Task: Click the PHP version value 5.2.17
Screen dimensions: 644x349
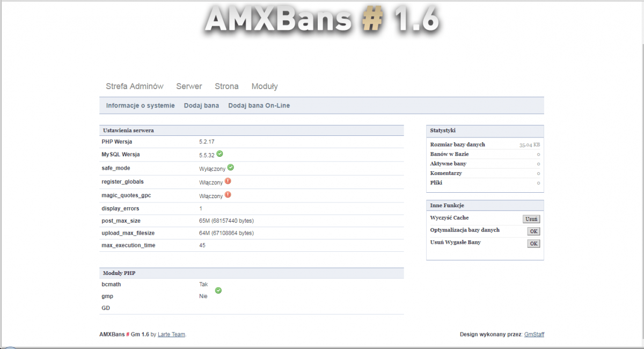Action: [207, 142]
